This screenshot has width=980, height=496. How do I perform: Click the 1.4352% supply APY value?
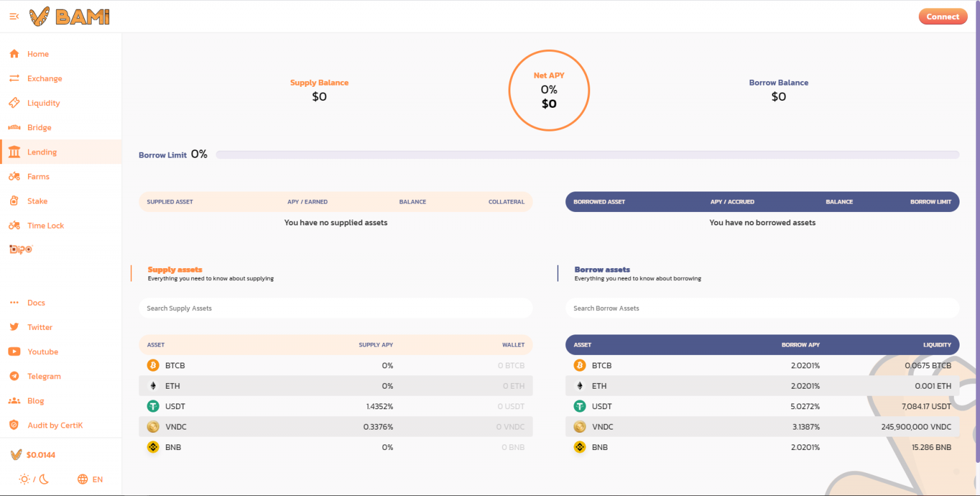pyautogui.click(x=380, y=406)
